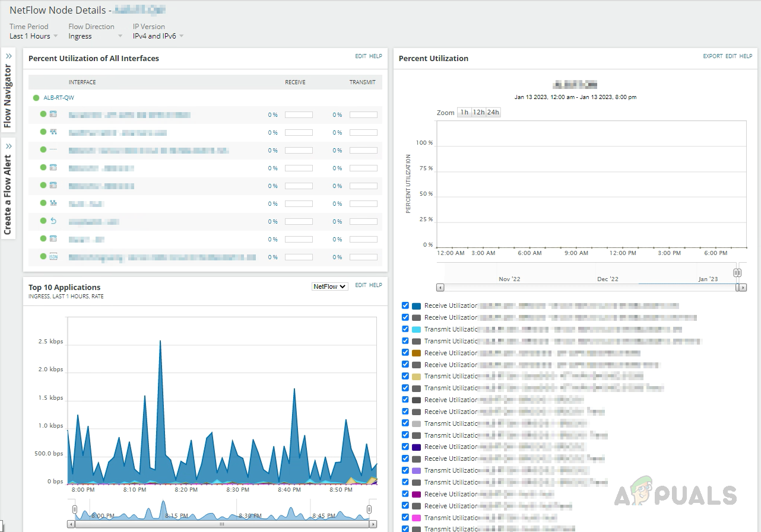Click the first interface row's ethernet icon
This screenshot has width=761, height=532.
coord(53,114)
